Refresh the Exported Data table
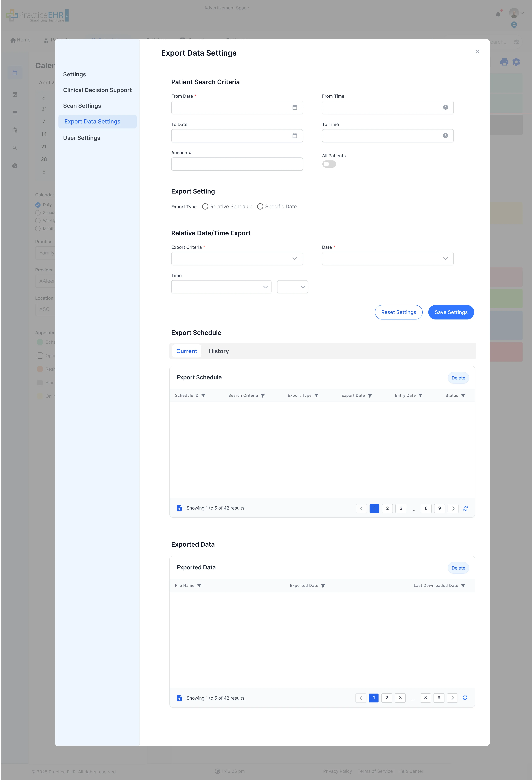The height and width of the screenshot is (780, 532). click(x=465, y=698)
